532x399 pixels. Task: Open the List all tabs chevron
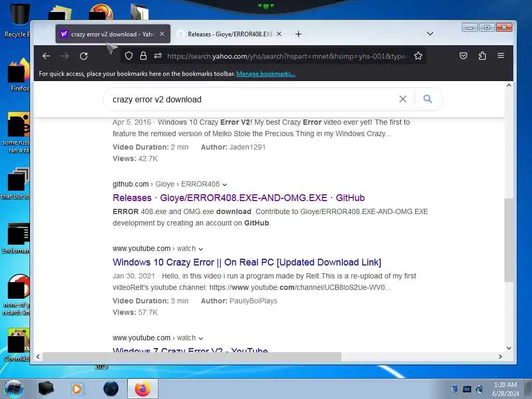tap(430, 34)
